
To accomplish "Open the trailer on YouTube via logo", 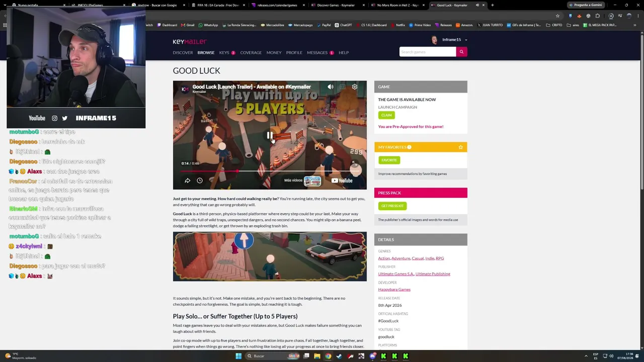I will click(x=342, y=180).
